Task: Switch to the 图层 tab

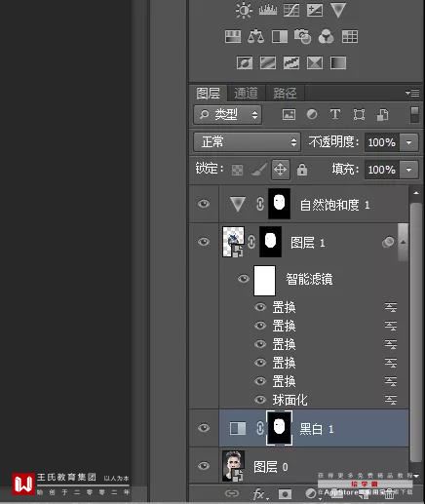Action: pyautogui.click(x=208, y=94)
